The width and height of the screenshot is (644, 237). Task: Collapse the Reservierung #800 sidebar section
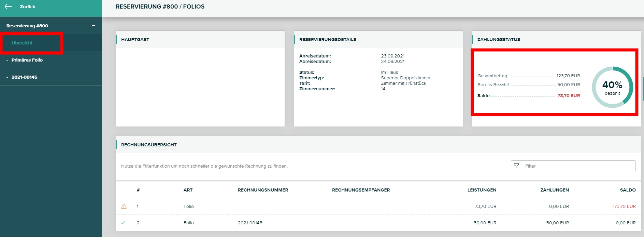coord(94,26)
